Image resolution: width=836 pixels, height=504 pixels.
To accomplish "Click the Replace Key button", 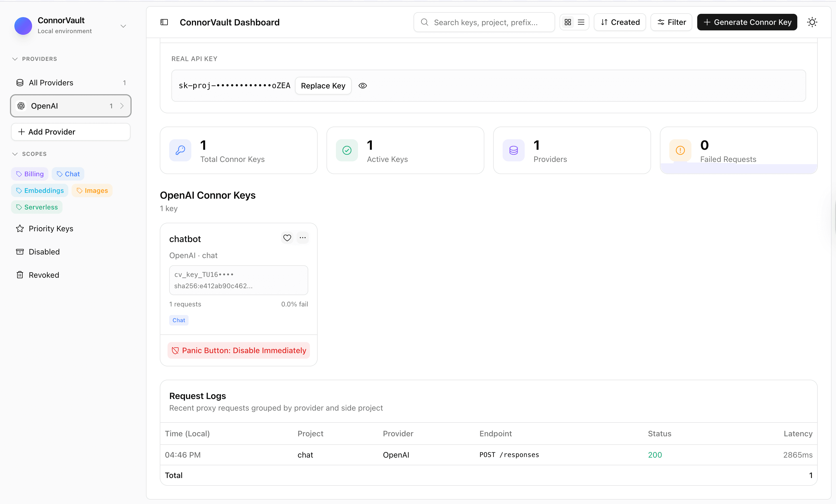I will [323, 86].
